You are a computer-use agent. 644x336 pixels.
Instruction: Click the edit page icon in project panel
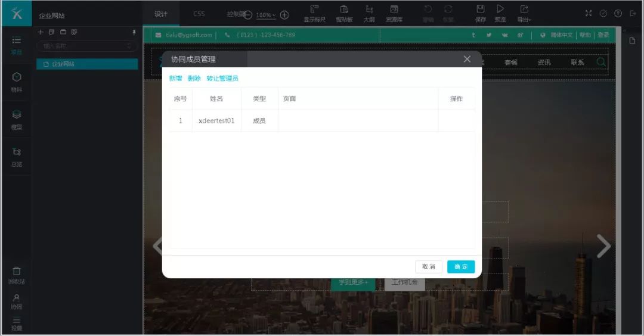pyautogui.click(x=51, y=32)
